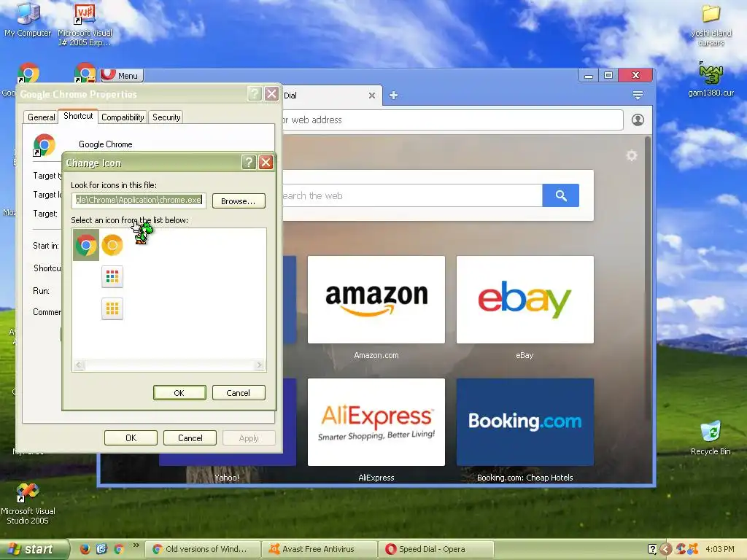The width and height of the screenshot is (747, 560).
Task: Click the Avast tray icon
Action: (x=693, y=549)
